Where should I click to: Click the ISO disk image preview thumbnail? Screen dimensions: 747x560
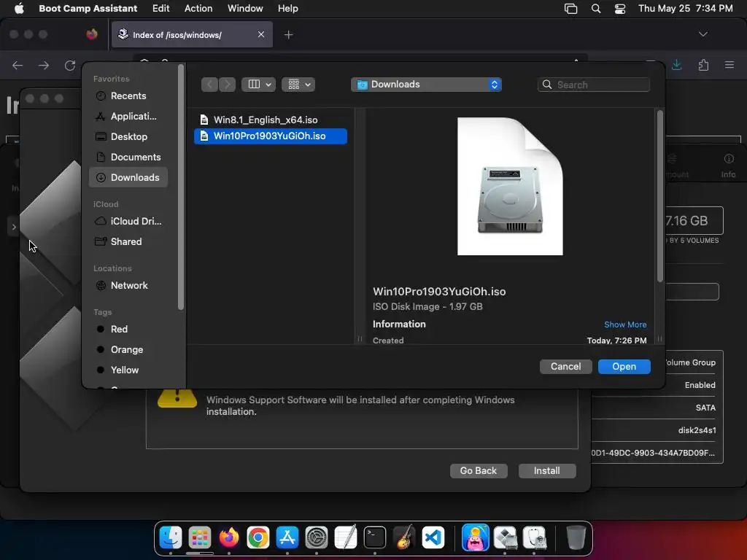[510, 186]
